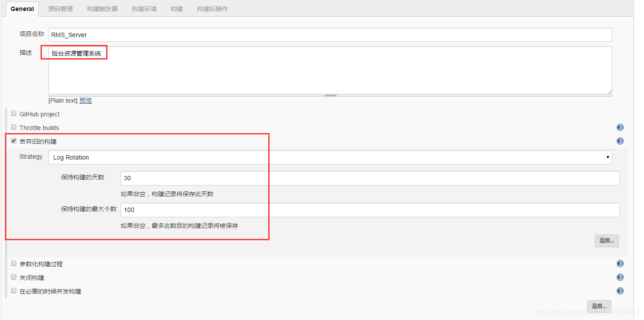Open the Strategy Log Rotation dropdown
Image resolution: width=644 pixels, height=320 pixels.
click(x=330, y=157)
